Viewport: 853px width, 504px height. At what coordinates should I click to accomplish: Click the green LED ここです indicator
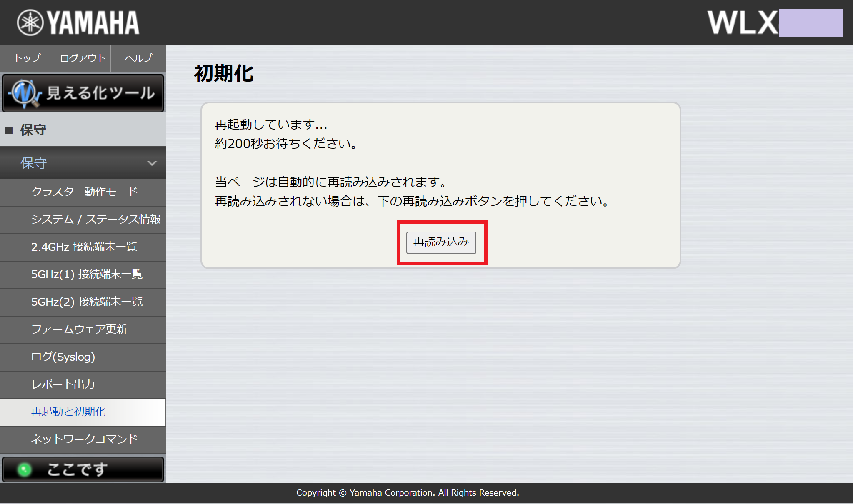tap(25, 469)
